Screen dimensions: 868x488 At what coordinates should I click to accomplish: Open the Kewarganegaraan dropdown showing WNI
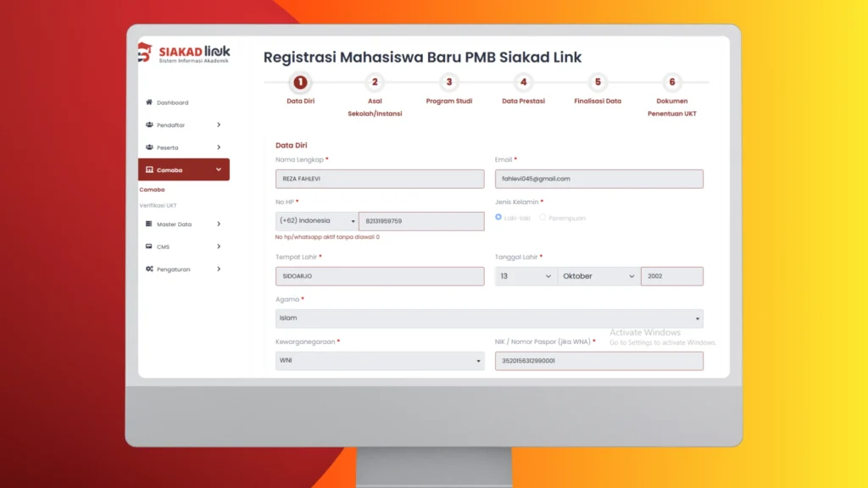[x=380, y=361]
